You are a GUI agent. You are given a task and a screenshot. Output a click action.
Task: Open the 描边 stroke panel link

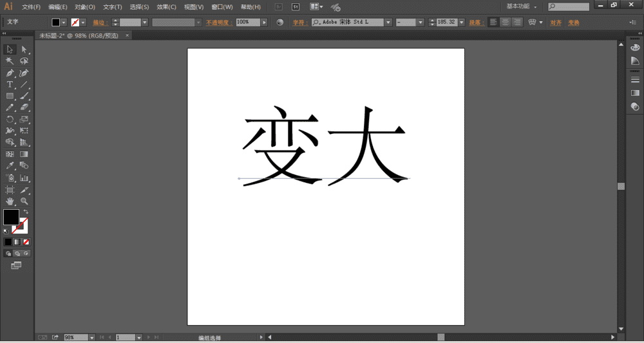coord(100,23)
